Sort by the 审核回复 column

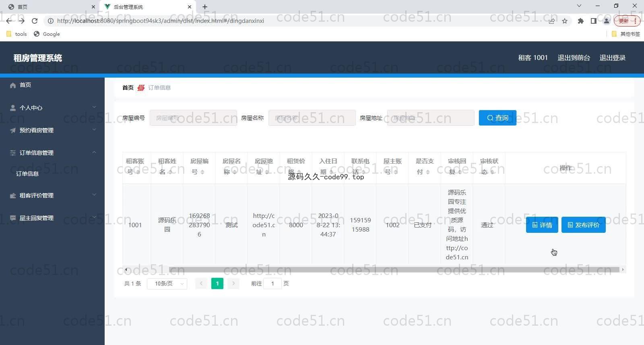[460, 172]
